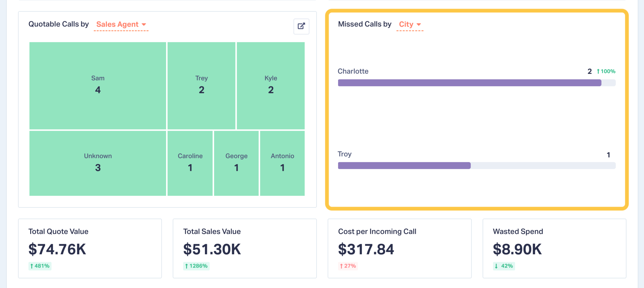Click the 1286% Total Sales growth badge
Screen dimensions: 644x288
pos(196,266)
